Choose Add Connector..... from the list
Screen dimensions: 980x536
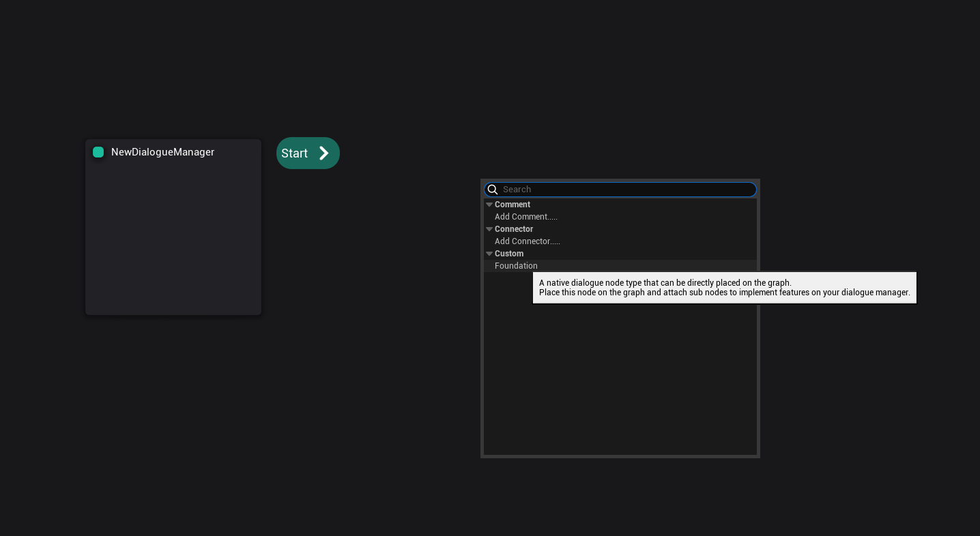pyautogui.click(x=527, y=241)
